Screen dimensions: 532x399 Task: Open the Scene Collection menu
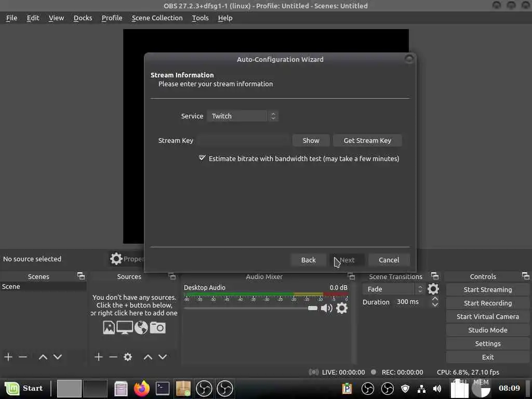157,18
